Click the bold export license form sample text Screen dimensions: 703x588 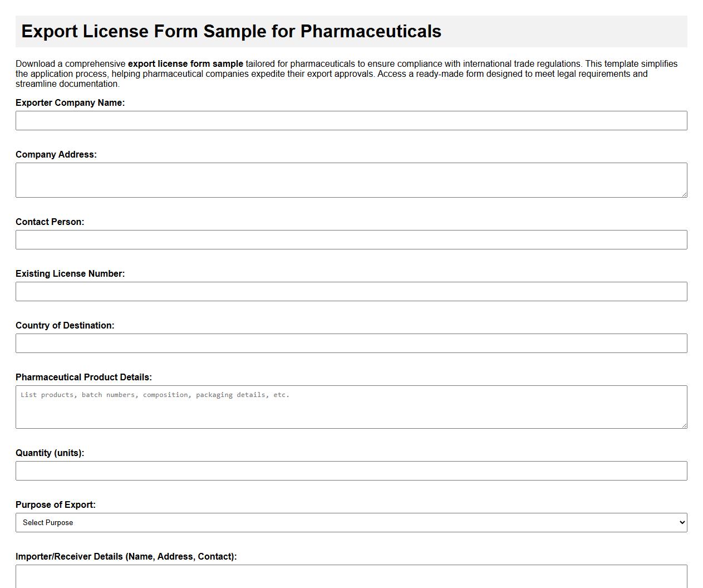(185, 63)
